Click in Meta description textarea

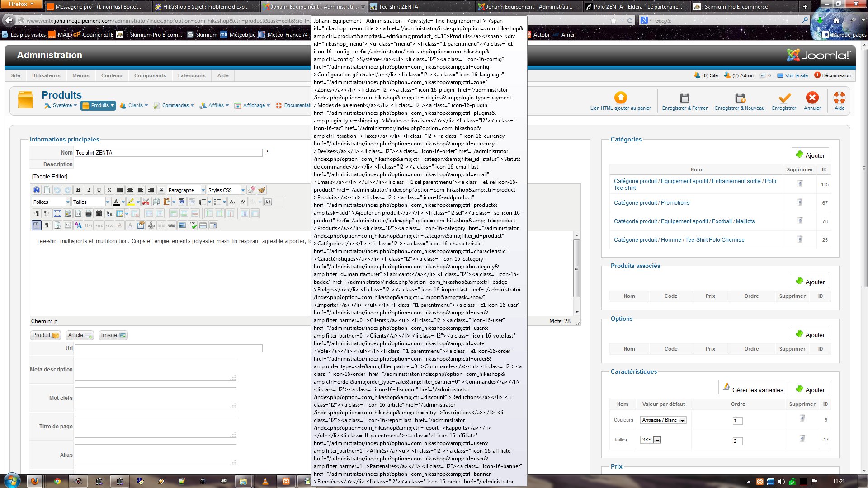tap(156, 370)
